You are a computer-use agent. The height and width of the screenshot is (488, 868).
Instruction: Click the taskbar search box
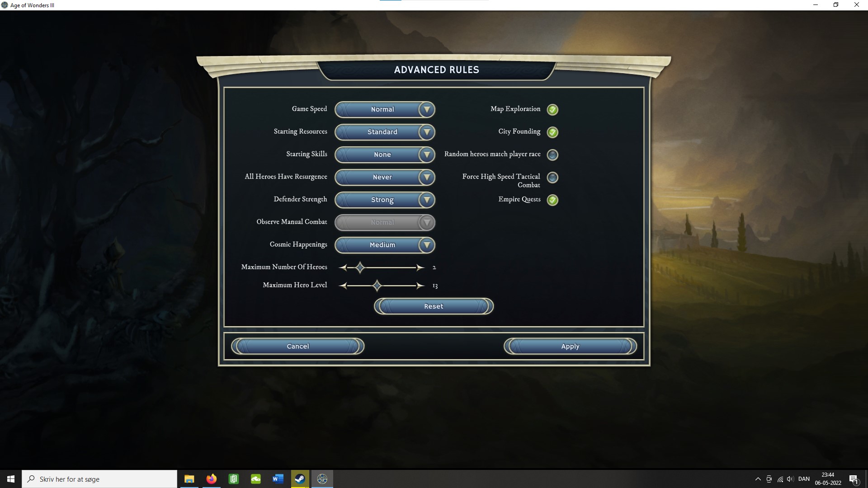tap(99, 479)
